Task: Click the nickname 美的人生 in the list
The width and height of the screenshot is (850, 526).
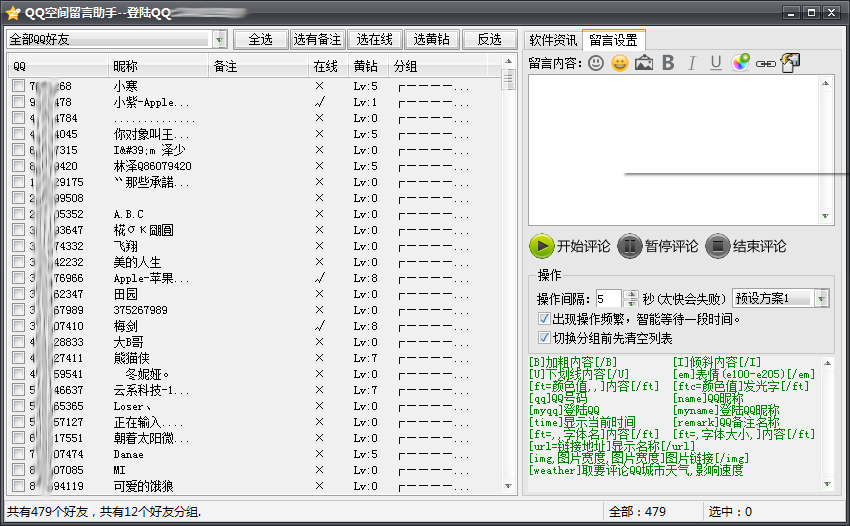Action: 138,262
